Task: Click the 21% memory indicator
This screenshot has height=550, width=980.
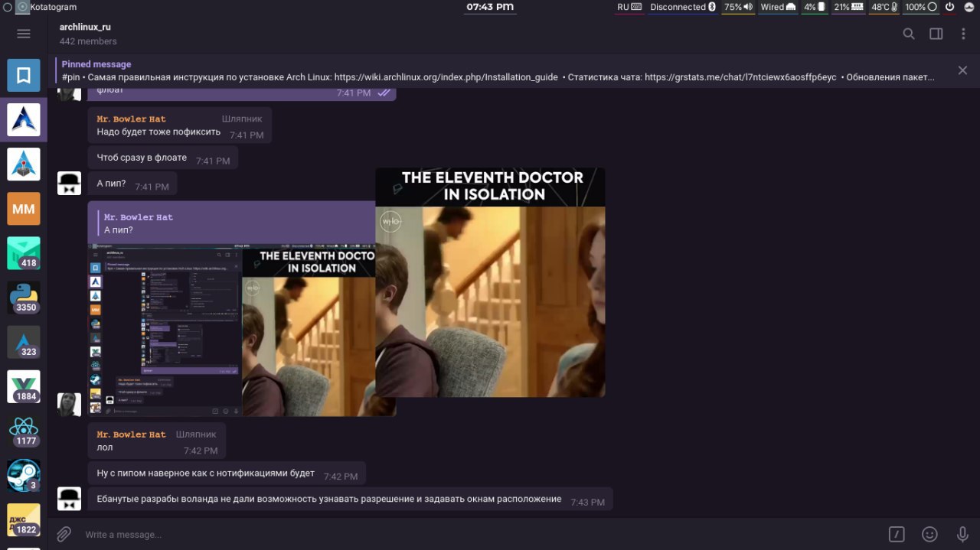Action: tap(848, 7)
